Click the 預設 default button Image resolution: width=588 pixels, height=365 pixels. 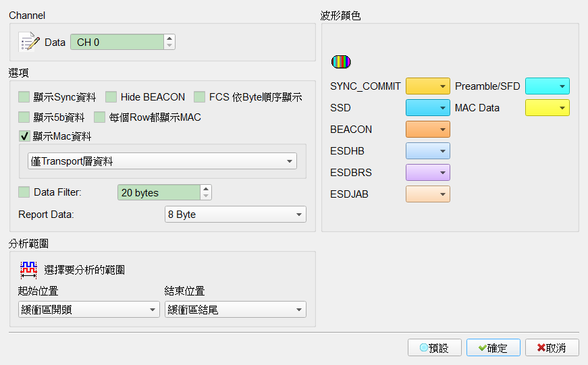click(435, 347)
